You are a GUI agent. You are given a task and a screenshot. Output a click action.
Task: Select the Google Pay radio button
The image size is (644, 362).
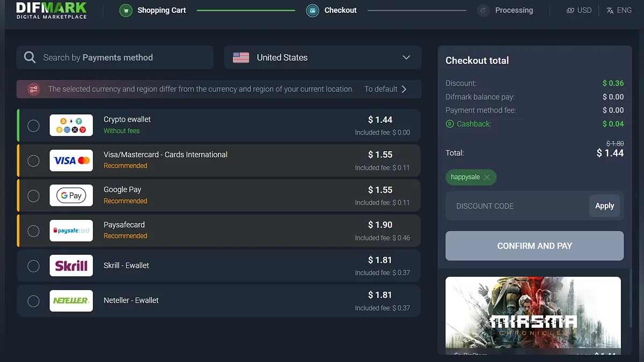click(x=33, y=196)
